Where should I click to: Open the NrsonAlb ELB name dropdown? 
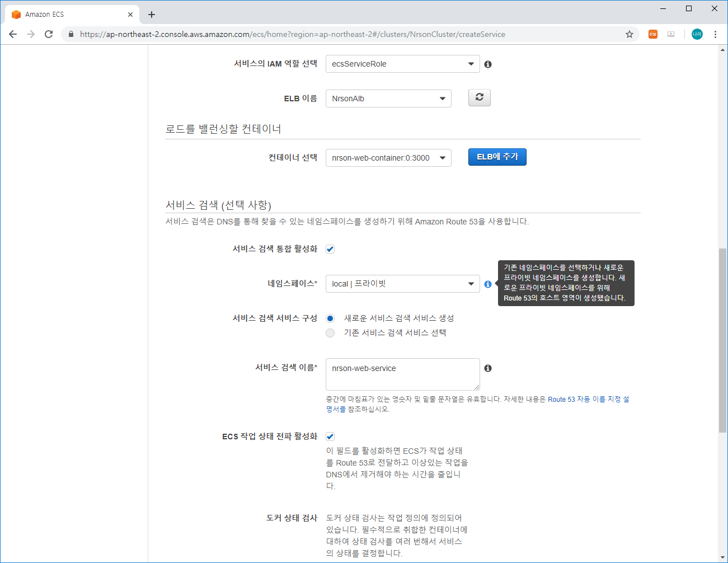click(x=388, y=98)
